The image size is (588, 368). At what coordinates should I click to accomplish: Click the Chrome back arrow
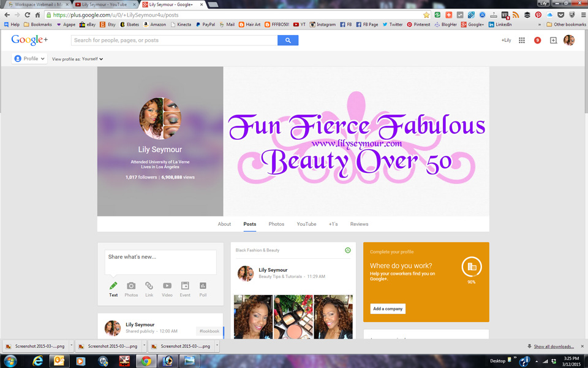[7, 15]
